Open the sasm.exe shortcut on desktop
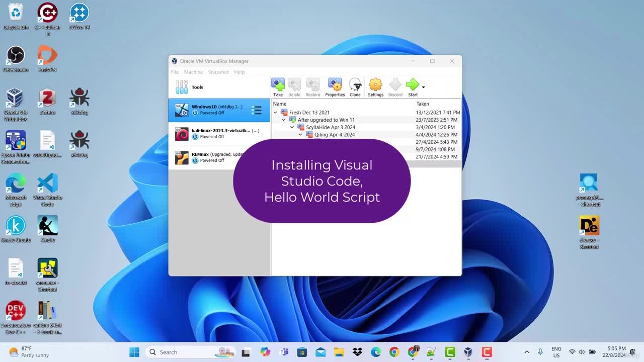This screenshot has width=644, height=362. click(x=47, y=275)
